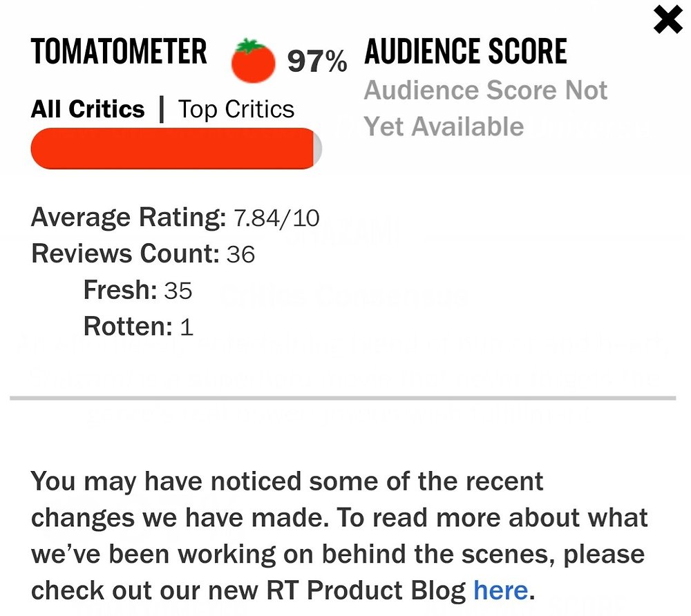
Task: Click 'Audience Score Not Yet Available' text
Action: point(485,108)
